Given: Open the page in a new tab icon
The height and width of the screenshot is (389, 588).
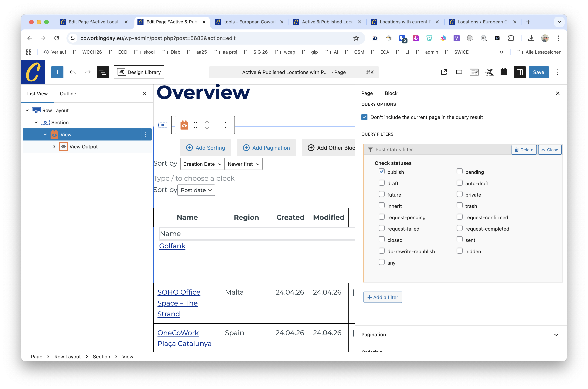Looking at the screenshot, I should click(444, 72).
